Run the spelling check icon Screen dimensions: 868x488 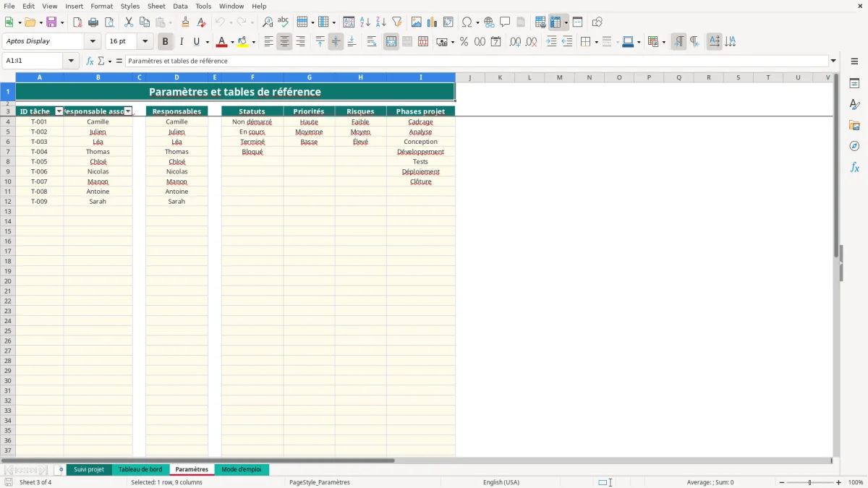[284, 22]
